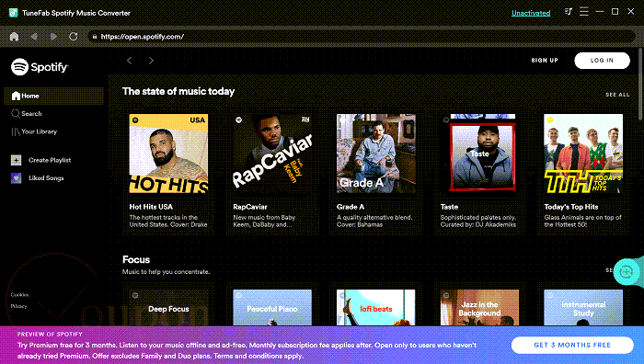The height and width of the screenshot is (364, 644).
Task: Select Home in sidebar
Action: 53,96
